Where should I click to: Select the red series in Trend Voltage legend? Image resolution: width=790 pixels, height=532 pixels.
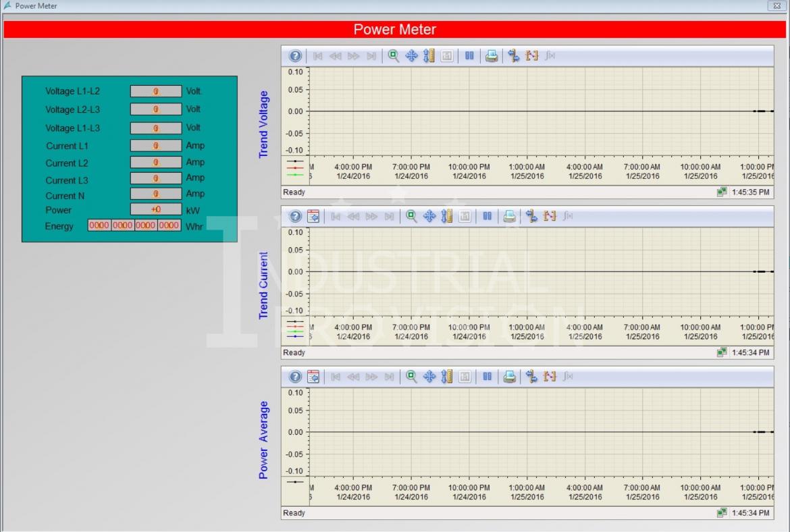tap(295, 167)
